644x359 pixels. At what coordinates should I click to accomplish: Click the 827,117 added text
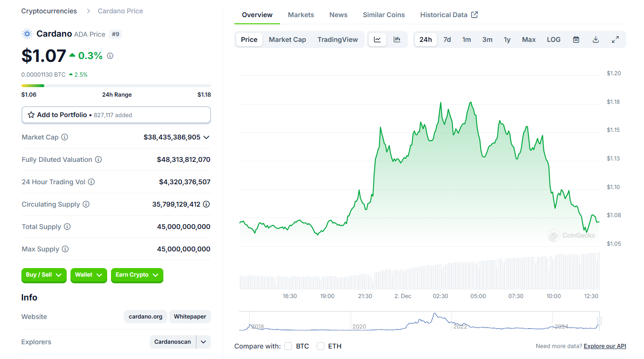113,115
